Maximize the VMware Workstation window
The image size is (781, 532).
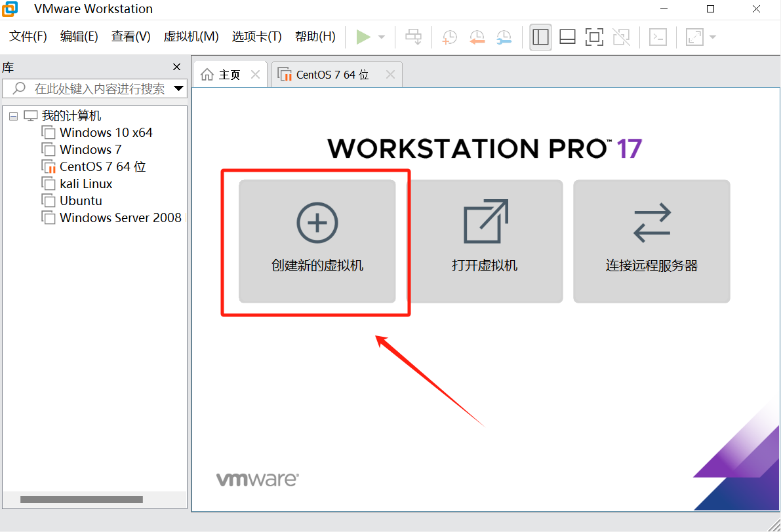click(x=710, y=9)
